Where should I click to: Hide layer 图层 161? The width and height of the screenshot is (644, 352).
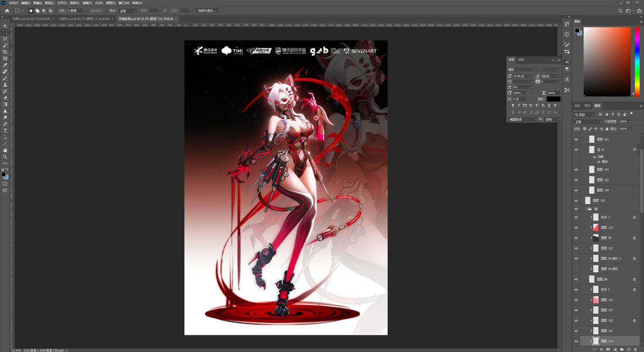pyautogui.click(x=576, y=140)
